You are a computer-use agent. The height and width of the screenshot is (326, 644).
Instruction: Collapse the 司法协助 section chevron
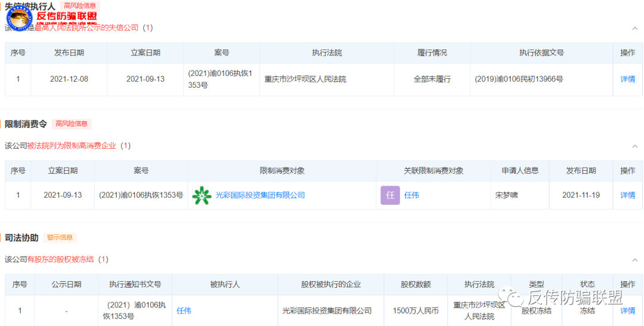[635, 260]
